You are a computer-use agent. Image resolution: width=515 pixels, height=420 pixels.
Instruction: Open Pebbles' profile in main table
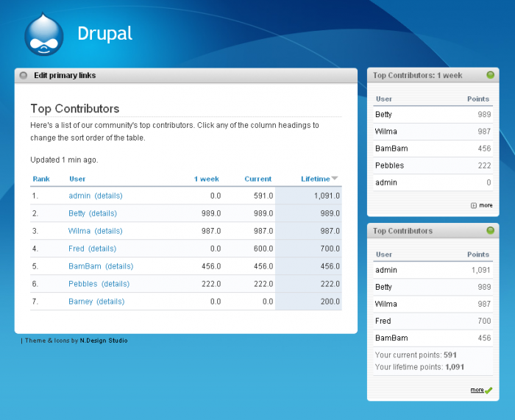(82, 284)
